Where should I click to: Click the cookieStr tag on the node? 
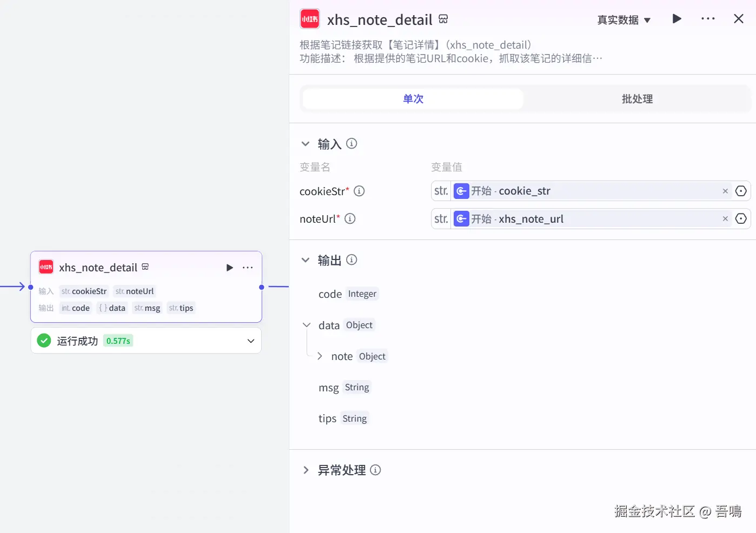(84, 291)
